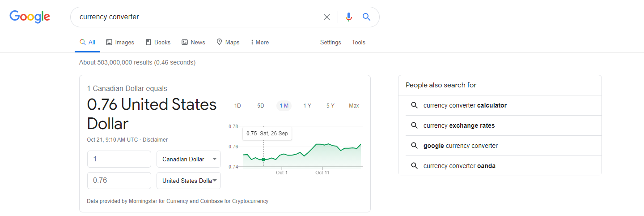Select the Max chart range

pyautogui.click(x=354, y=106)
